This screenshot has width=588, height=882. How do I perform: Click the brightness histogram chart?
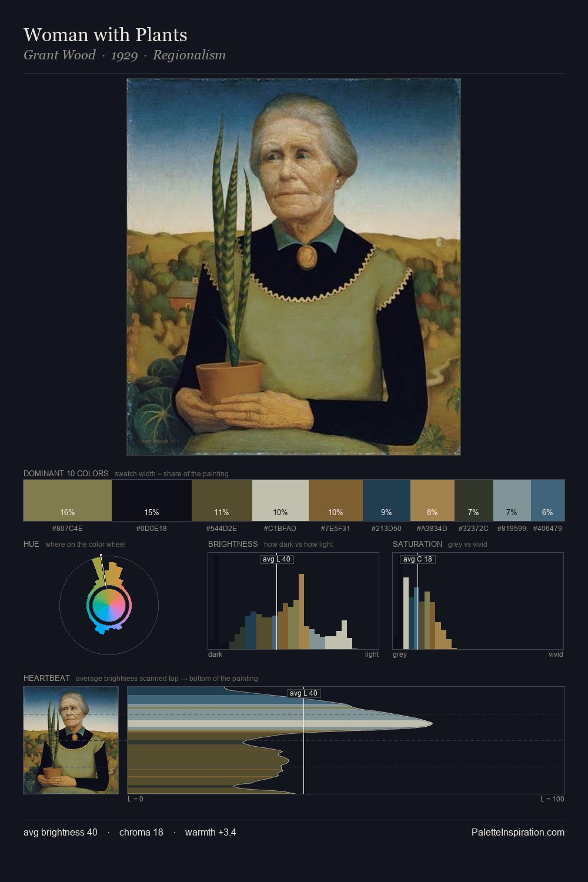tap(293, 601)
